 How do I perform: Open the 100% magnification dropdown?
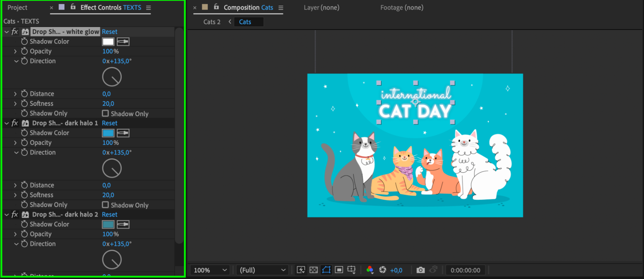[x=210, y=270]
